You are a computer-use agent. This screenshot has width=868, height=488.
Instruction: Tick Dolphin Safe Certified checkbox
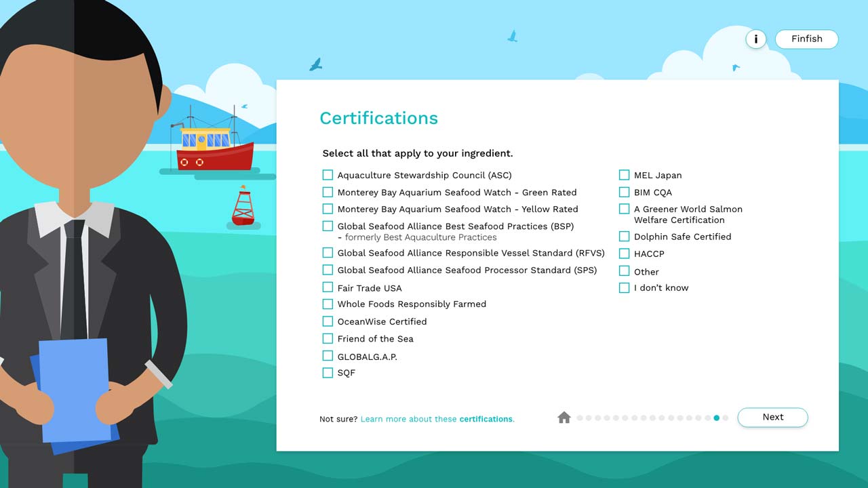624,237
